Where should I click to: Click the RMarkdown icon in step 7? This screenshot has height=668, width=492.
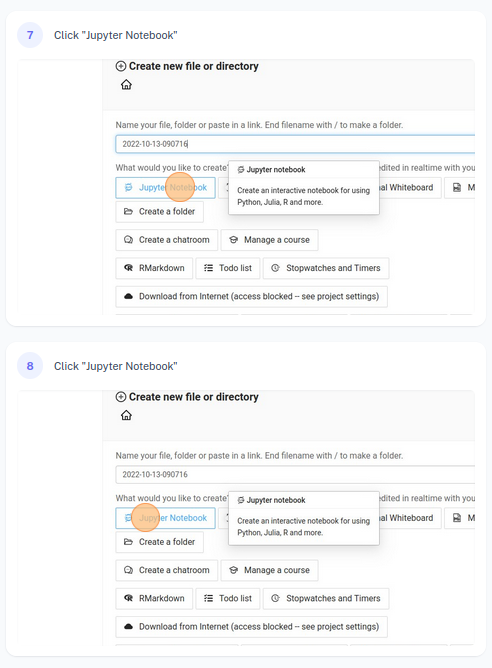pyautogui.click(x=128, y=268)
